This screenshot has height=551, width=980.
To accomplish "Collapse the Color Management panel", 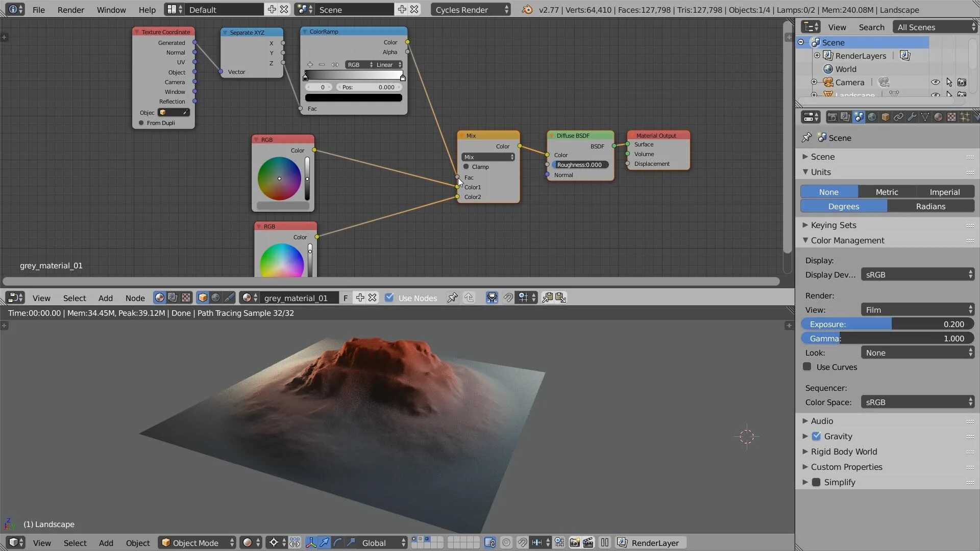I will (848, 240).
